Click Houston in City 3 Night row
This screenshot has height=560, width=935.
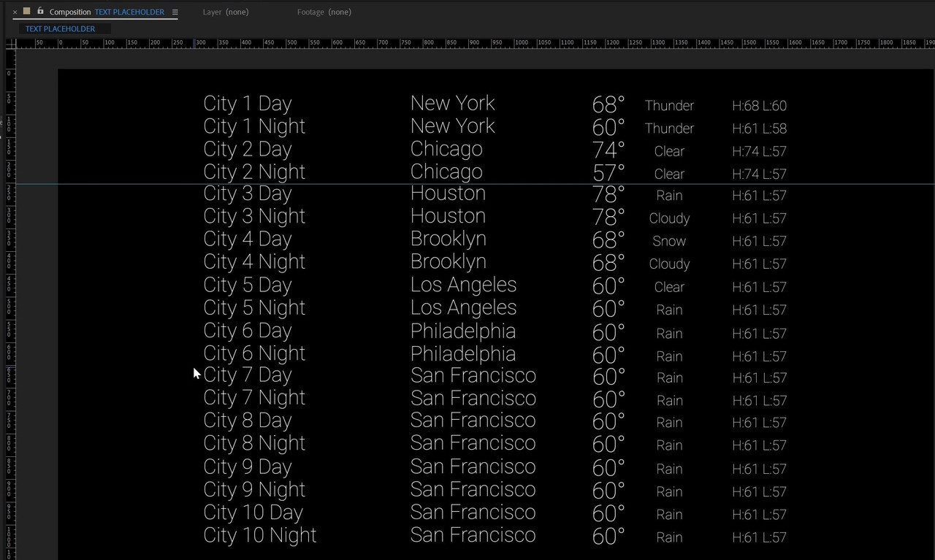tap(448, 216)
